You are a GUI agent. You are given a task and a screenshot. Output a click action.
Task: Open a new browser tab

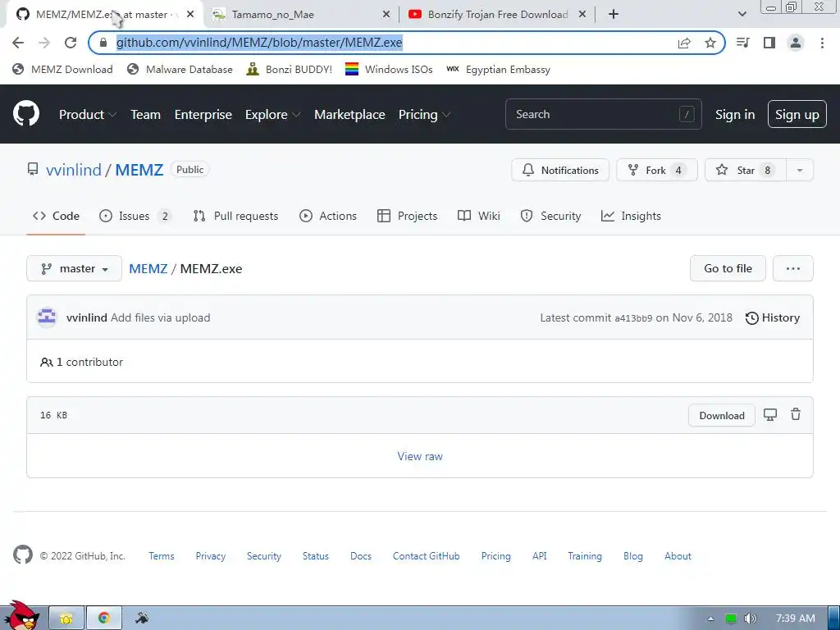point(614,15)
